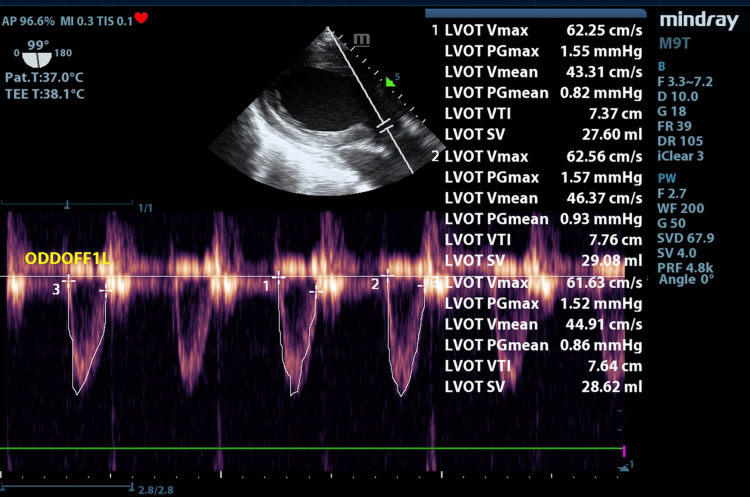Image resolution: width=750 pixels, height=497 pixels.
Task: Select trace 1 caliper start cross
Action: pos(278,276)
